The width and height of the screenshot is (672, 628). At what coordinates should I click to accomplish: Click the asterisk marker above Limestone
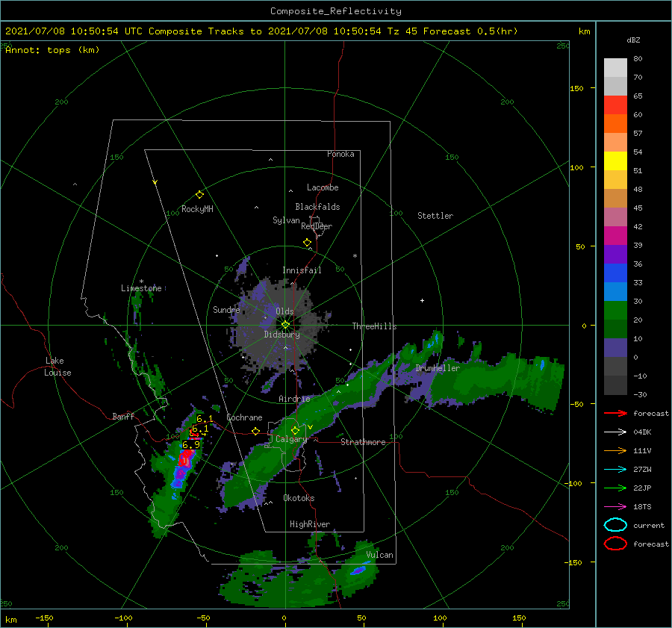(x=141, y=282)
